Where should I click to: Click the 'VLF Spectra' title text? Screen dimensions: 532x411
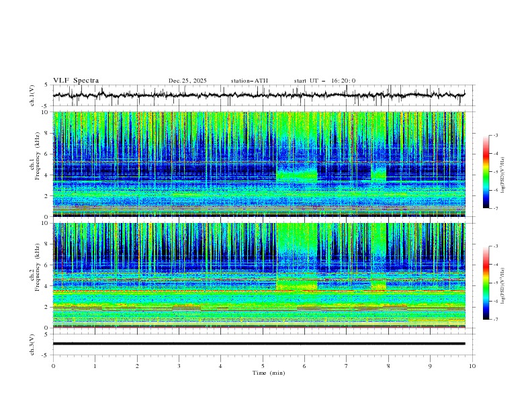coord(76,81)
